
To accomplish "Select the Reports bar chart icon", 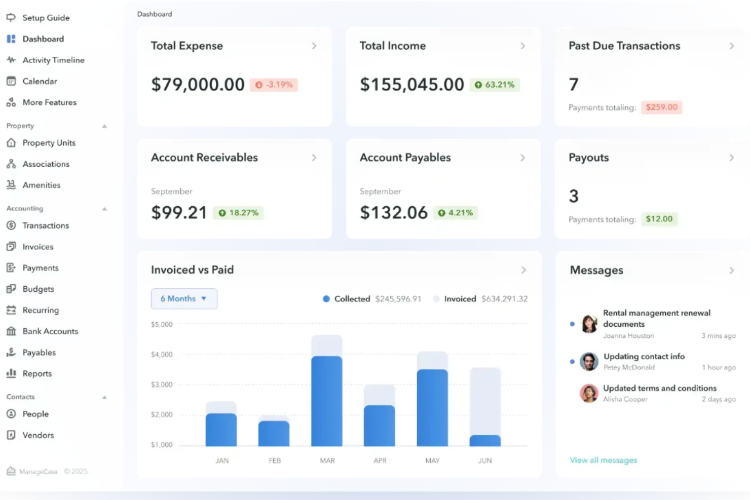I will point(11,373).
